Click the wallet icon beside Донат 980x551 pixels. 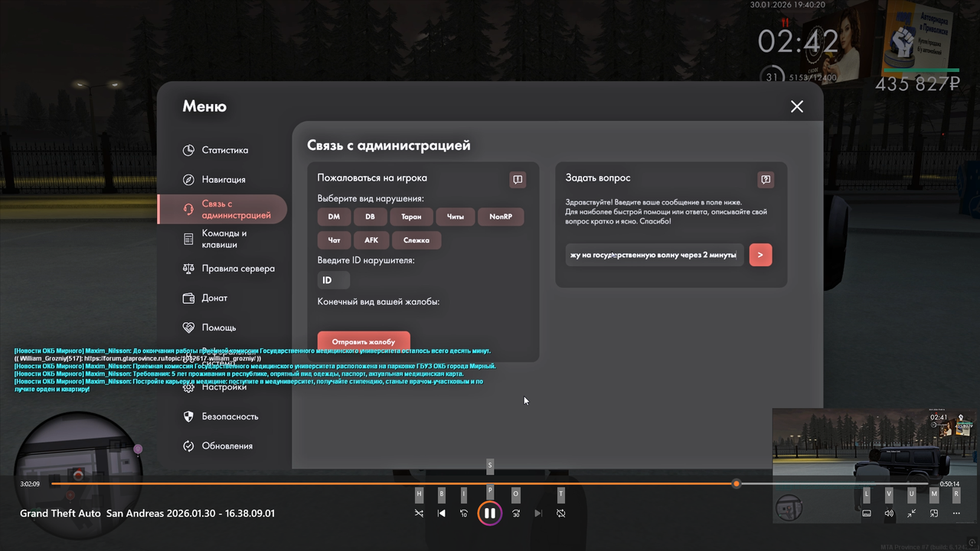pyautogui.click(x=188, y=298)
